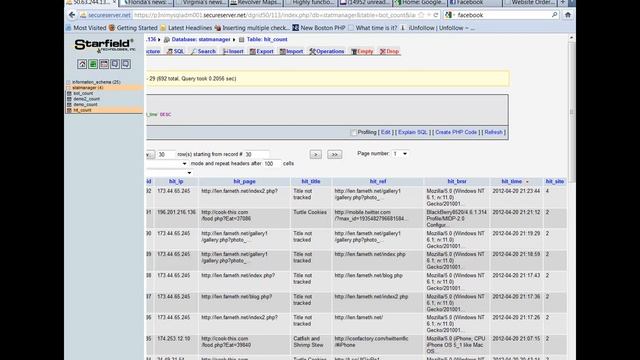The image size is (640, 360).
Task: Go to next page with > button
Action: (316, 154)
